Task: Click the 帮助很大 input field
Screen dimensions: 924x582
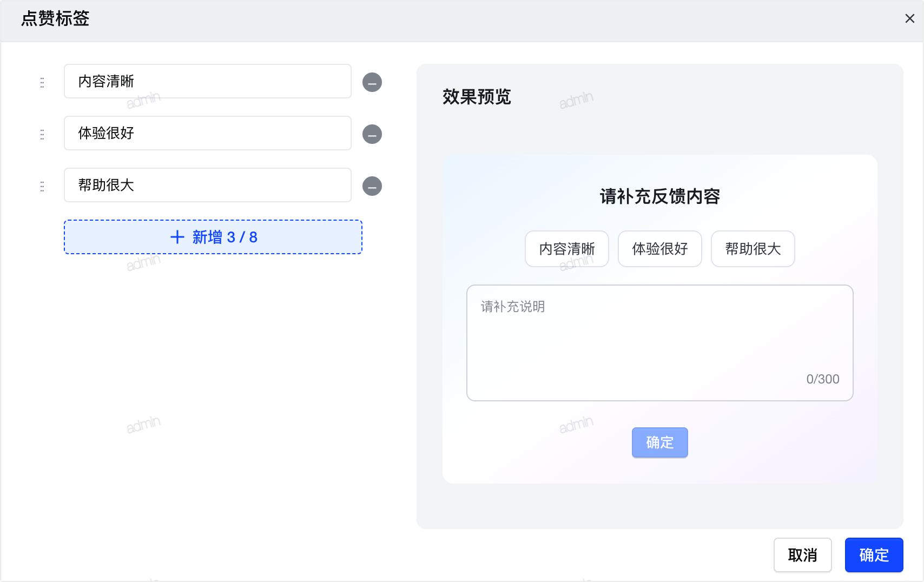Action: pos(208,185)
